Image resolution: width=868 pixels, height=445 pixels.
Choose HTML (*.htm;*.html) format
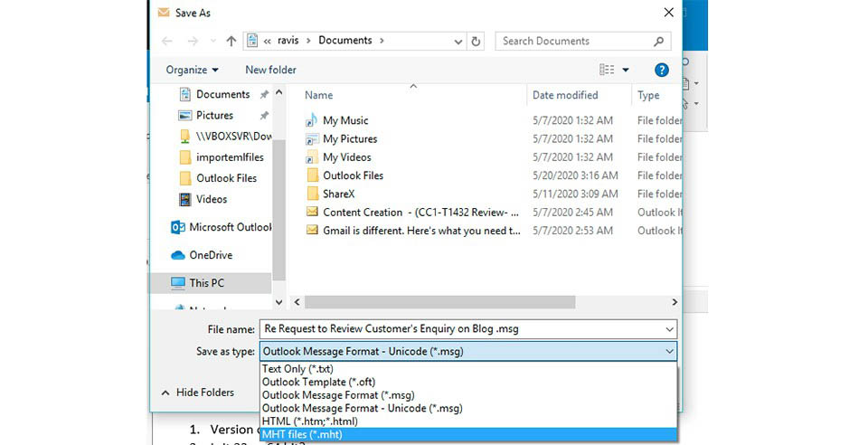(469, 421)
